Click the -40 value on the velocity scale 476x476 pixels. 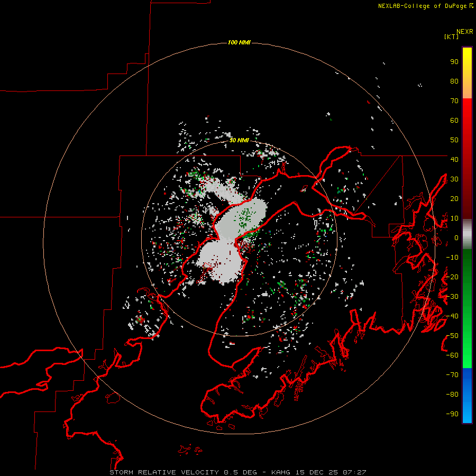452,316
